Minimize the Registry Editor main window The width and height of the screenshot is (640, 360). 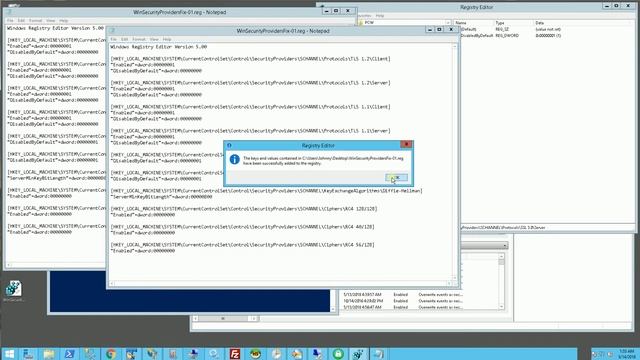pyautogui.click(x=607, y=6)
